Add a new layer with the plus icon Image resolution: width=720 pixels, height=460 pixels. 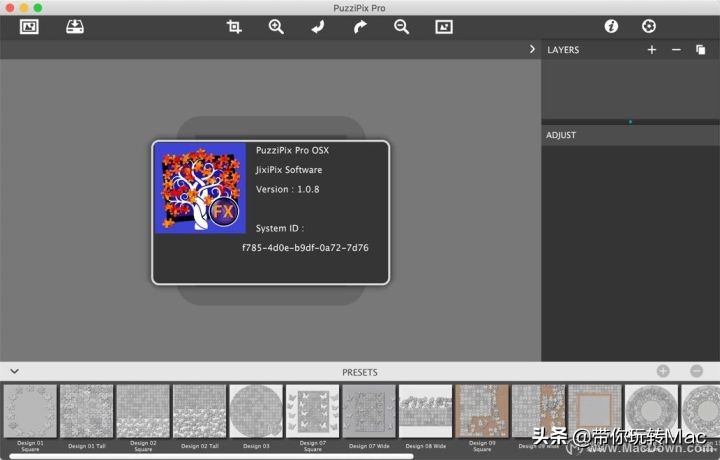pos(652,50)
